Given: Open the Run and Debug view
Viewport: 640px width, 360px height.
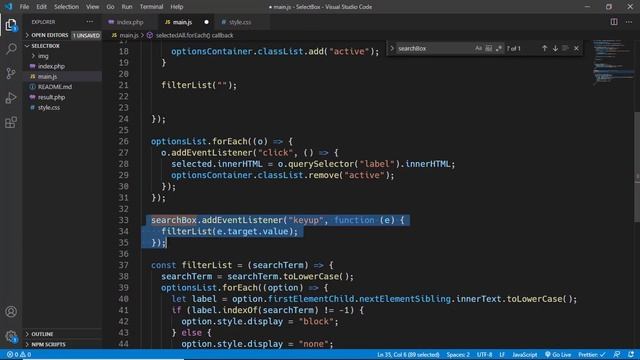Looking at the screenshot, I should tap(11, 98).
